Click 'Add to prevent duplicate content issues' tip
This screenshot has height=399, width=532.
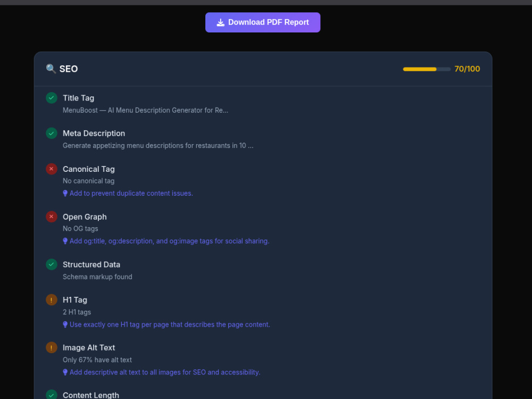pos(131,194)
